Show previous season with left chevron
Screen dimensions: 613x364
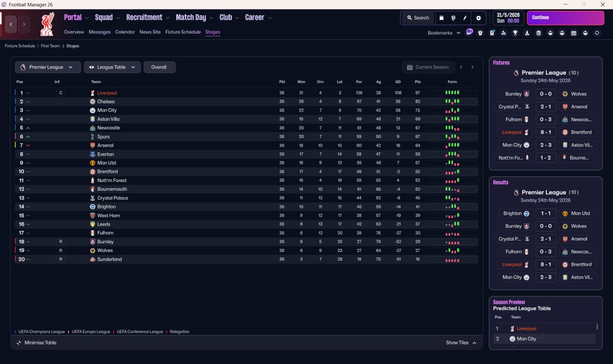click(461, 67)
